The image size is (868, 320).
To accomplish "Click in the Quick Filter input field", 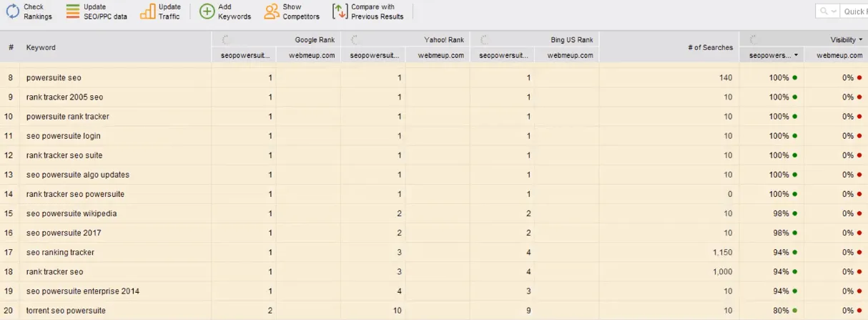I will pos(854,11).
